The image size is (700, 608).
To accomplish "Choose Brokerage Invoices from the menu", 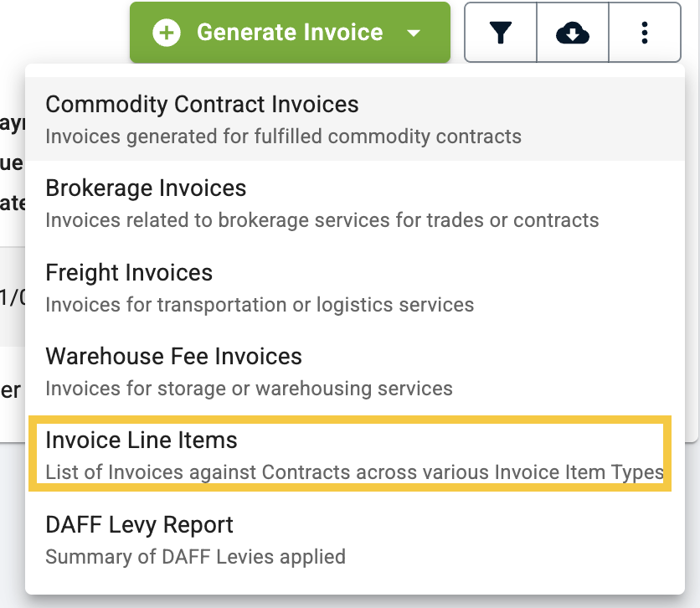I will tap(355, 203).
